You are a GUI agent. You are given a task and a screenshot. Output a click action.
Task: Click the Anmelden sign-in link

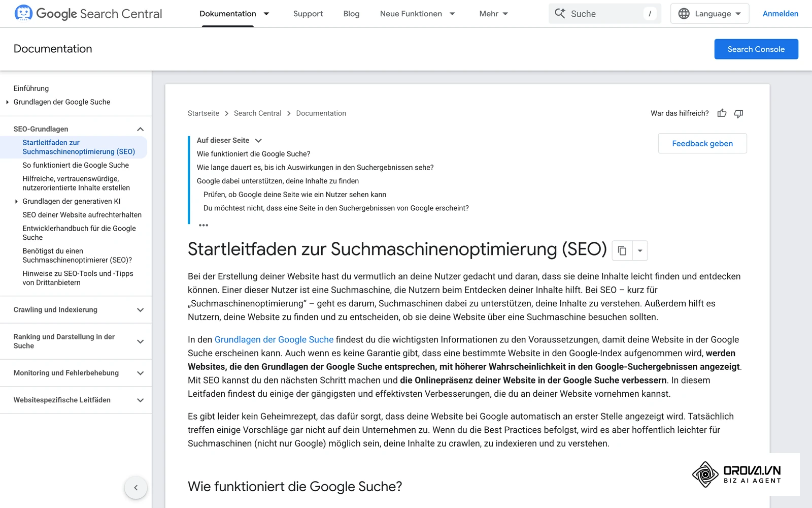coord(780,14)
